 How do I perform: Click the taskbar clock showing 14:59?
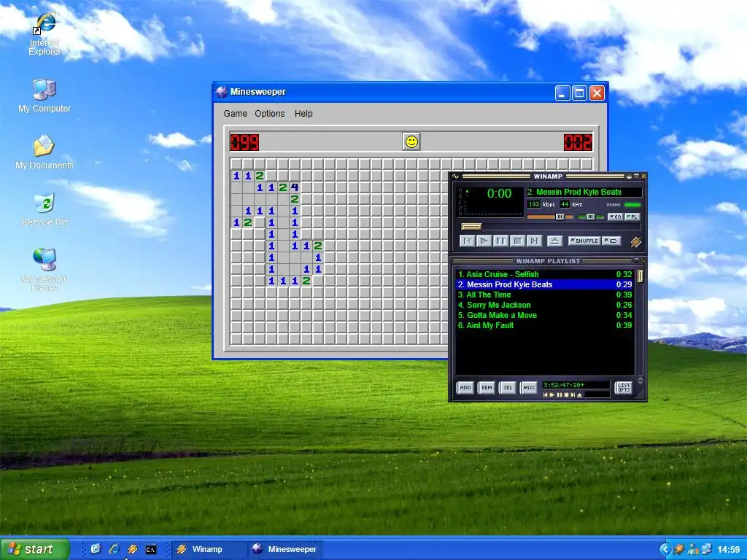[729, 550]
